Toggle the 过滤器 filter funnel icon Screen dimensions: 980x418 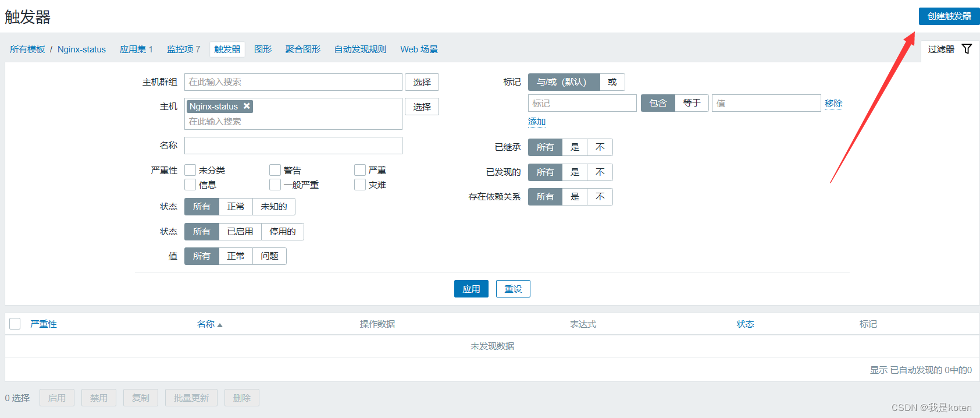967,49
